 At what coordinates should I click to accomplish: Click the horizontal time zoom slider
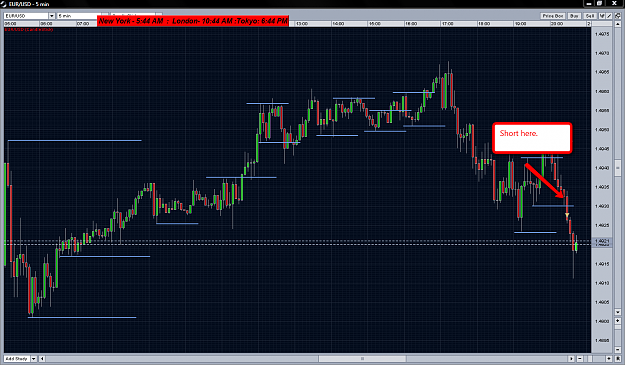point(590,359)
